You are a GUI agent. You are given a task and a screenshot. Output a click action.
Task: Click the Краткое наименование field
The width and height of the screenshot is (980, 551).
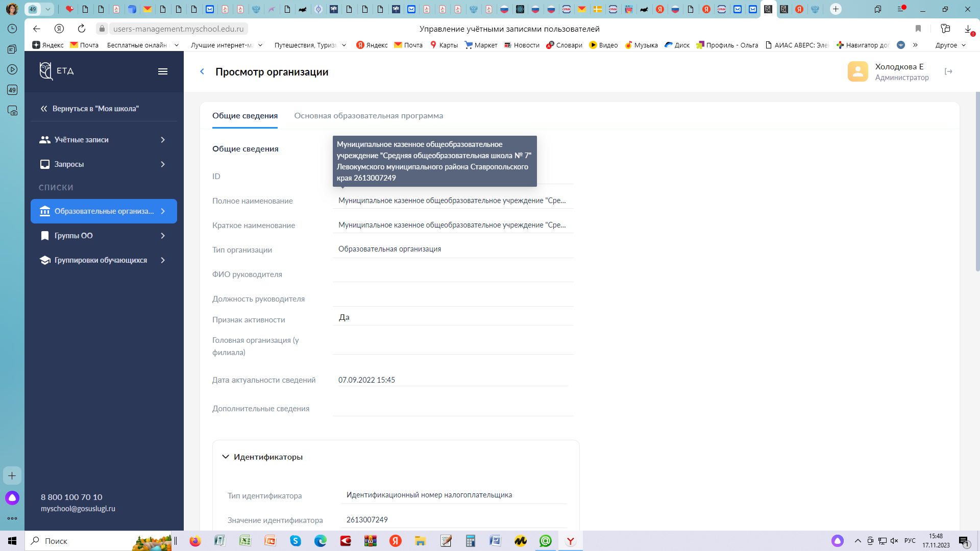pyautogui.click(x=453, y=225)
